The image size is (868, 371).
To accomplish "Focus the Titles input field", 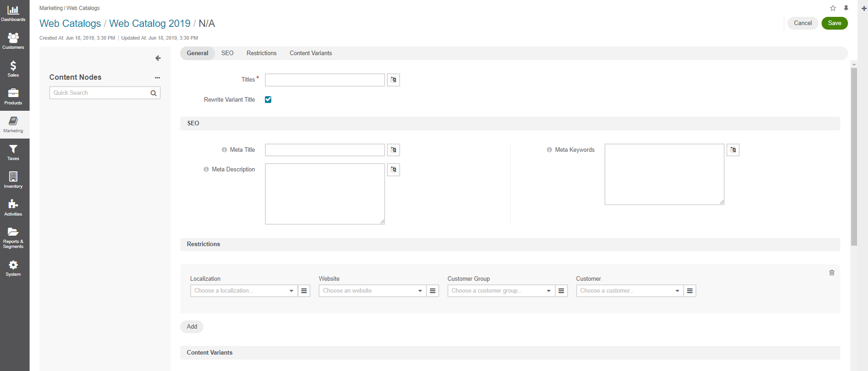I will pyautogui.click(x=325, y=80).
